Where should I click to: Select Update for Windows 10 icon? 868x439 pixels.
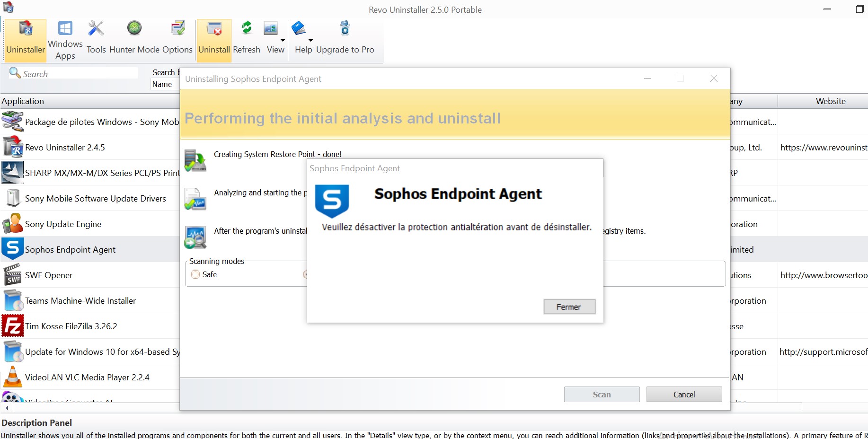(13, 351)
